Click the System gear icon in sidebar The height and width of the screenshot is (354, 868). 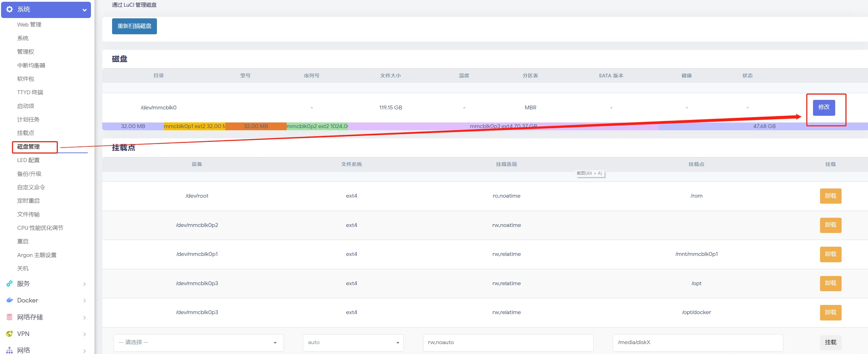pyautogui.click(x=10, y=10)
